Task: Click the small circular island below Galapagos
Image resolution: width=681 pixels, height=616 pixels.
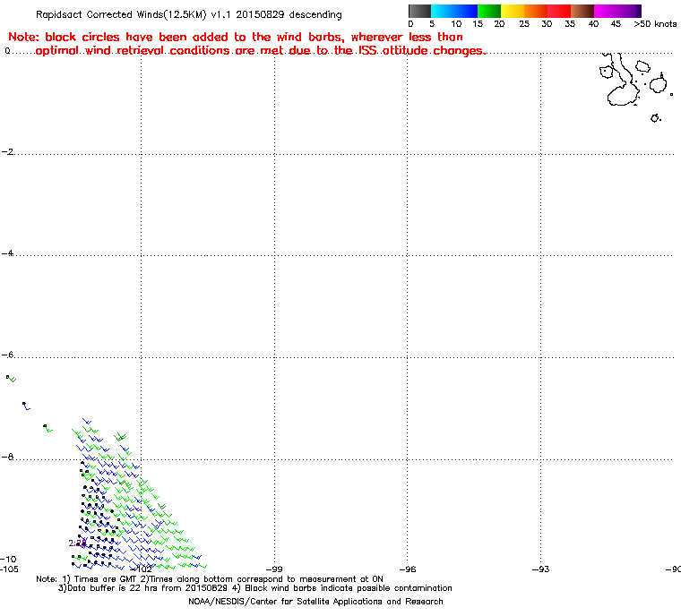Action: click(655, 117)
